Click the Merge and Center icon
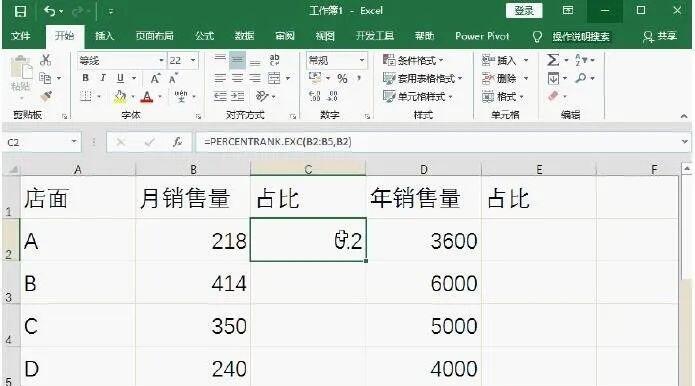Screen dimensions: 695x386 (274, 78)
